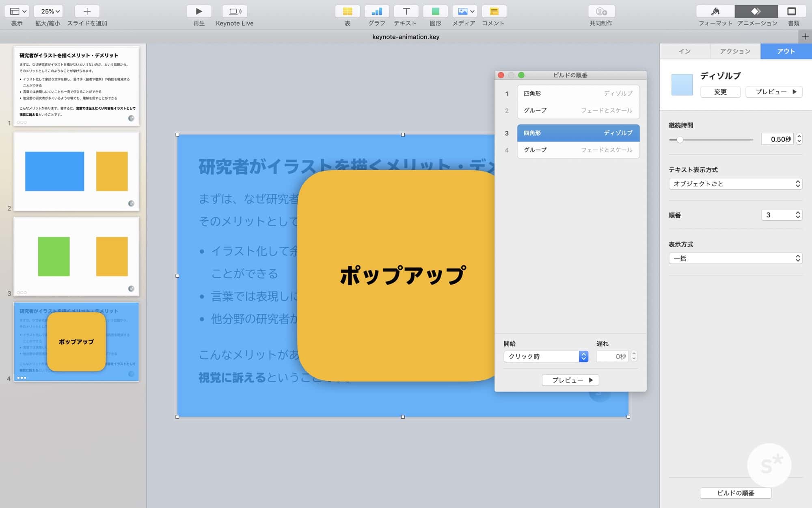
Task: Expand the テキスト表示方式 popup menu
Action: pyautogui.click(x=735, y=184)
